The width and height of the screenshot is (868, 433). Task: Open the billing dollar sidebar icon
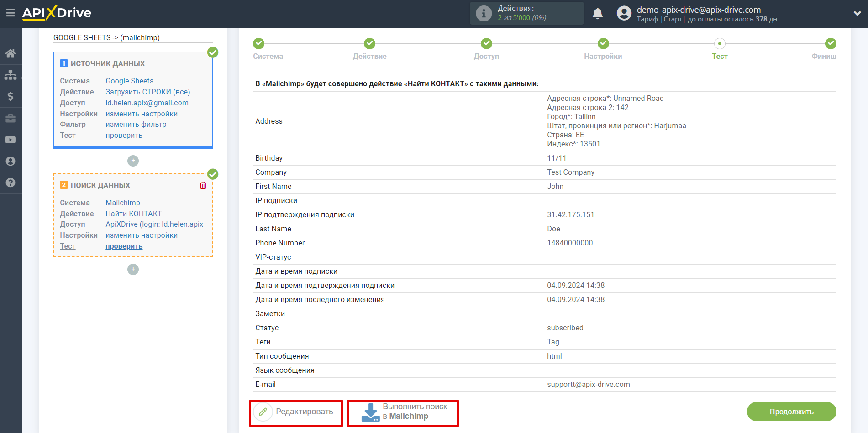(x=11, y=96)
